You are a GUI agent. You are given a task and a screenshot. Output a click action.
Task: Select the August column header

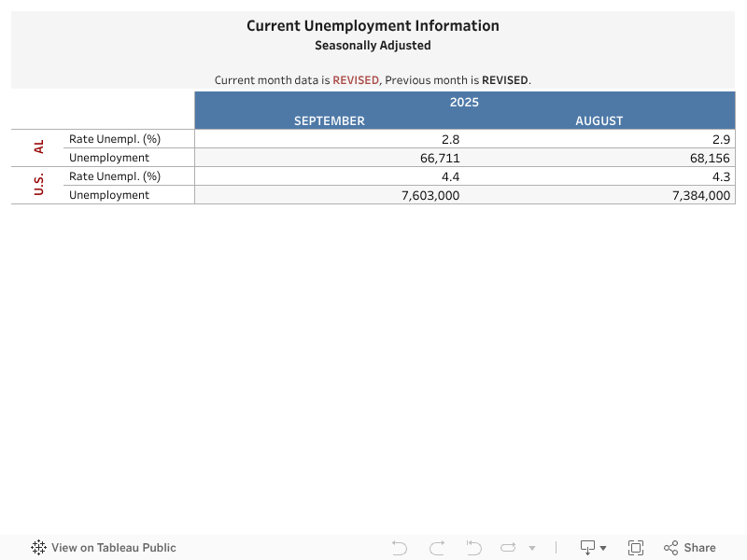tap(599, 120)
